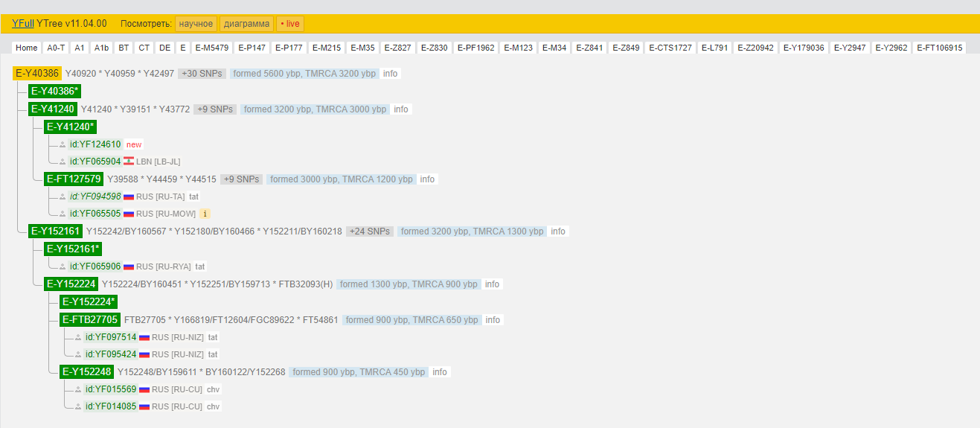980x428 pixels.
Task: Click the 'chv' tag on id:YF015569 row
Action: tap(214, 389)
